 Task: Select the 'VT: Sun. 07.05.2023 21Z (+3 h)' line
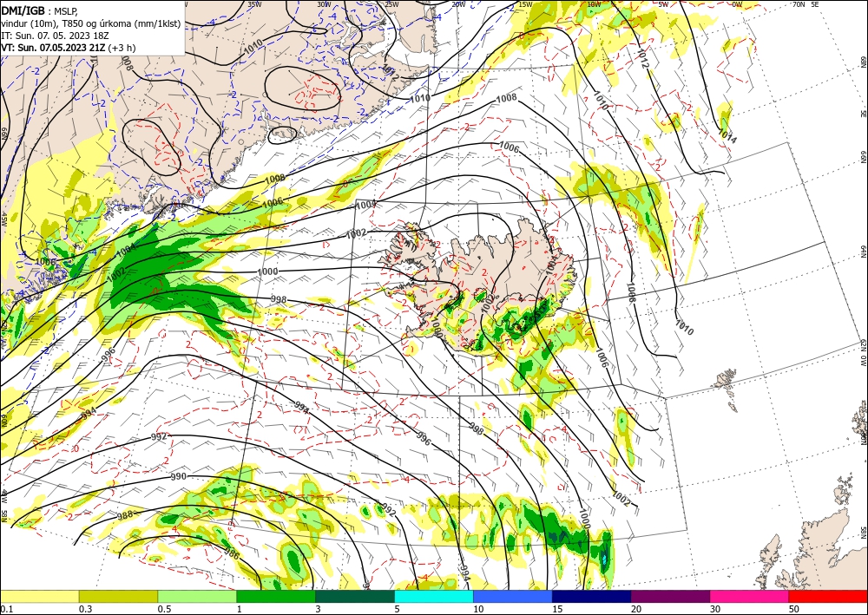[x=68, y=48]
